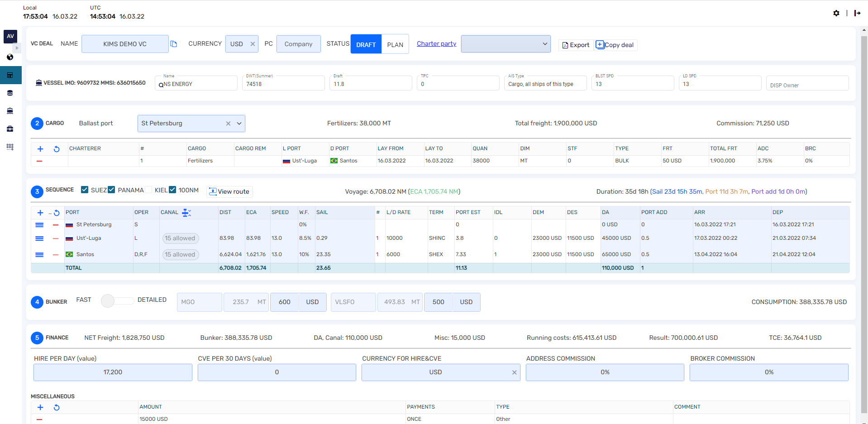This screenshot has width=868, height=424.
Task: Toggle the 100NM checkbox
Action: (x=172, y=190)
